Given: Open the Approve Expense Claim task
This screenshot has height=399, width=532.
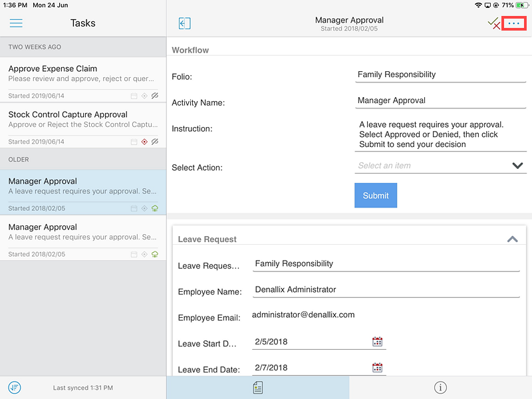Looking at the screenshot, I should tap(83, 80).
